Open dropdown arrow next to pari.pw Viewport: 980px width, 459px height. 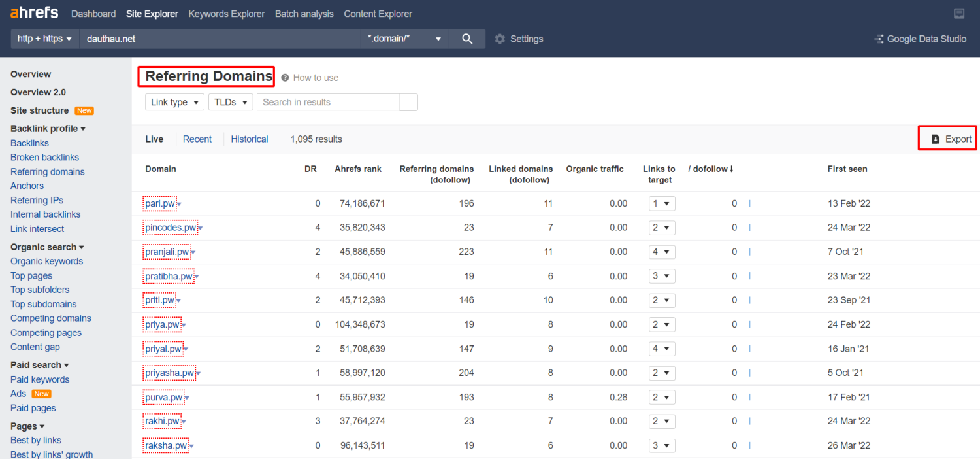(179, 205)
